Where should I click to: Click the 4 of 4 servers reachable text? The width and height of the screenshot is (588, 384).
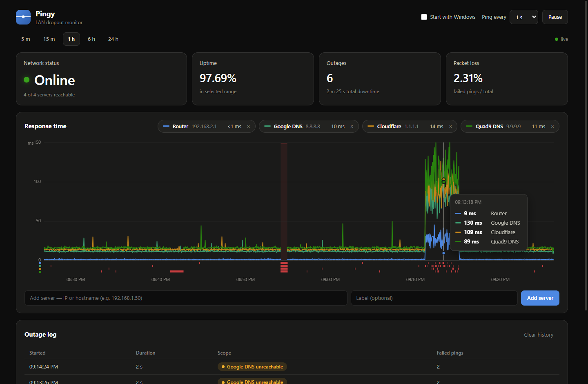pyautogui.click(x=49, y=95)
